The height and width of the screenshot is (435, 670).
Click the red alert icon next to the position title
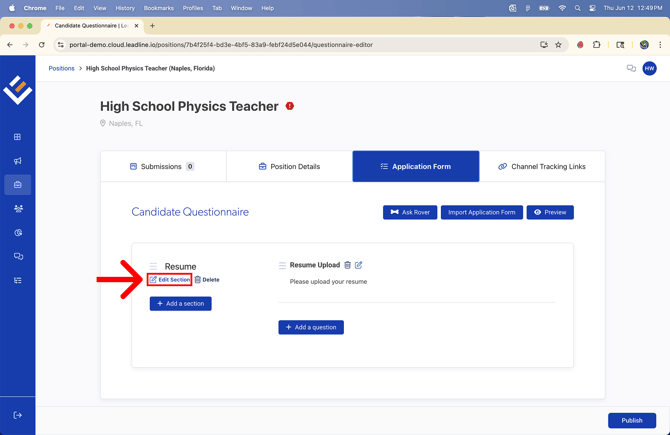(x=290, y=106)
